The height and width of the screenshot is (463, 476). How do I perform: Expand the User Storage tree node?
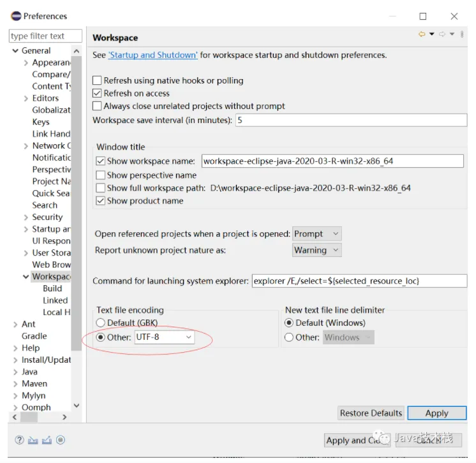(x=26, y=253)
